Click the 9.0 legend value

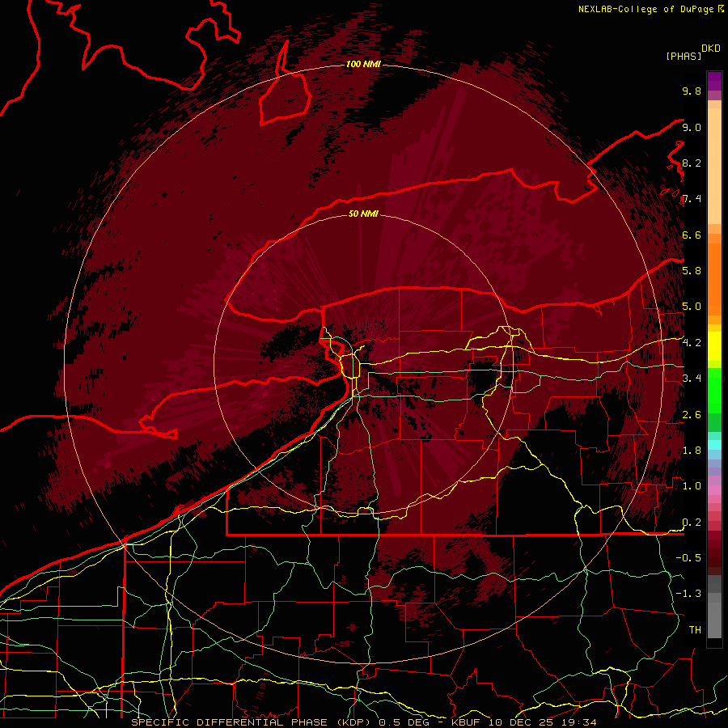(x=692, y=127)
